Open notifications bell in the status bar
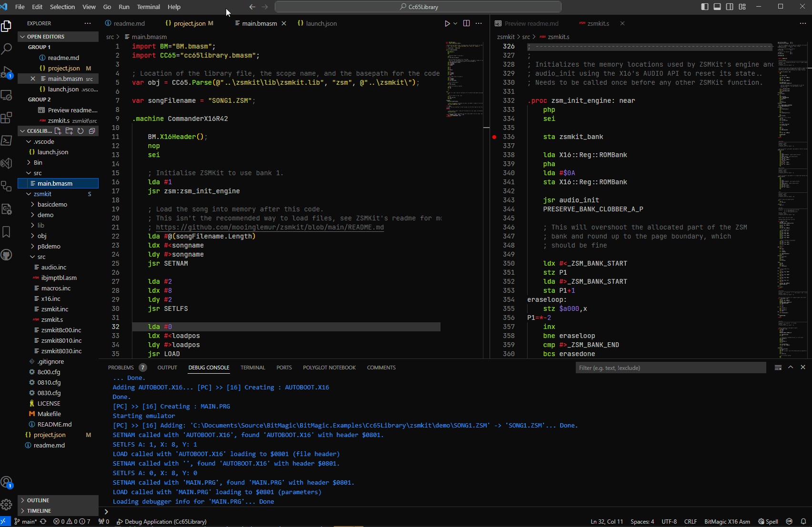The image size is (812, 527). 803,521
